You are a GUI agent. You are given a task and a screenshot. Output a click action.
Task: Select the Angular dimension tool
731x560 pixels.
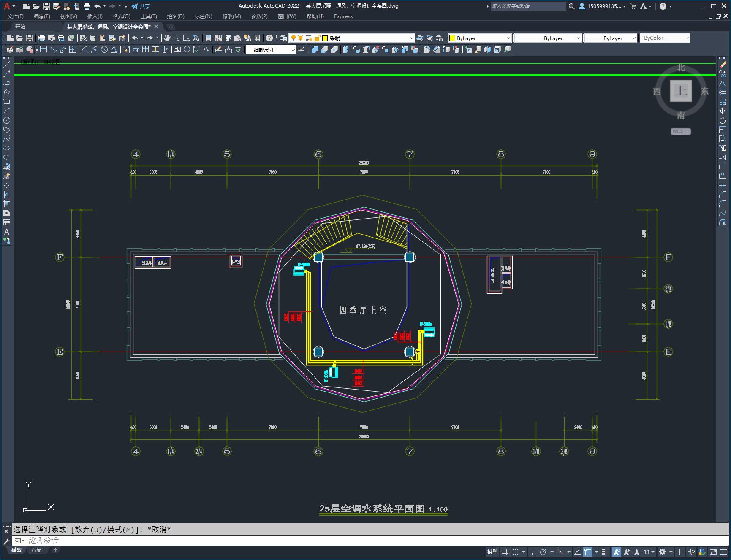[114, 50]
